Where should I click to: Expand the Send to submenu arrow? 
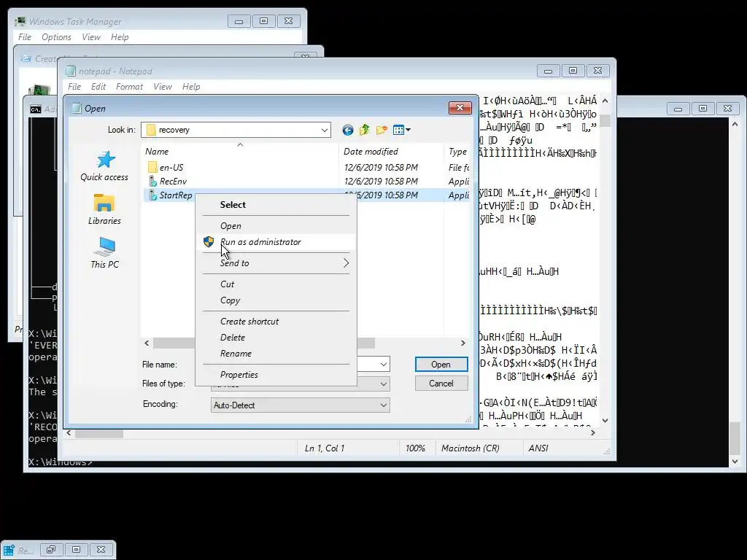tap(346, 262)
